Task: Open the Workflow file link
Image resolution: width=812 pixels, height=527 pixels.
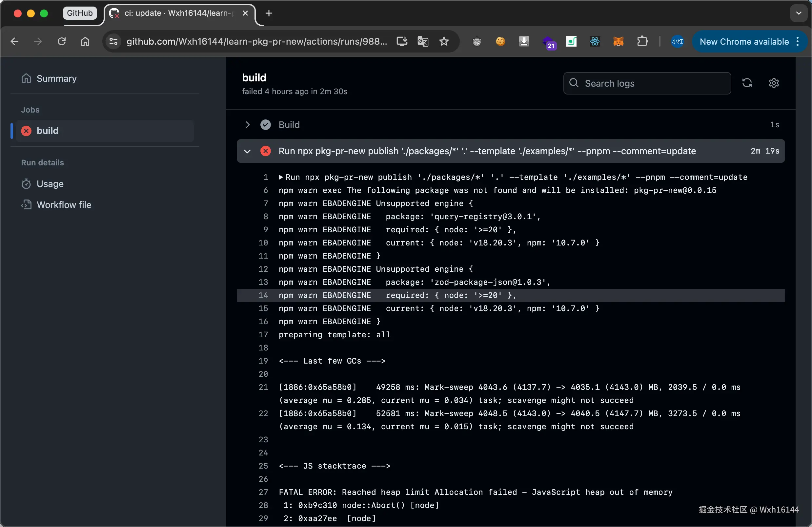Action: [x=64, y=205]
